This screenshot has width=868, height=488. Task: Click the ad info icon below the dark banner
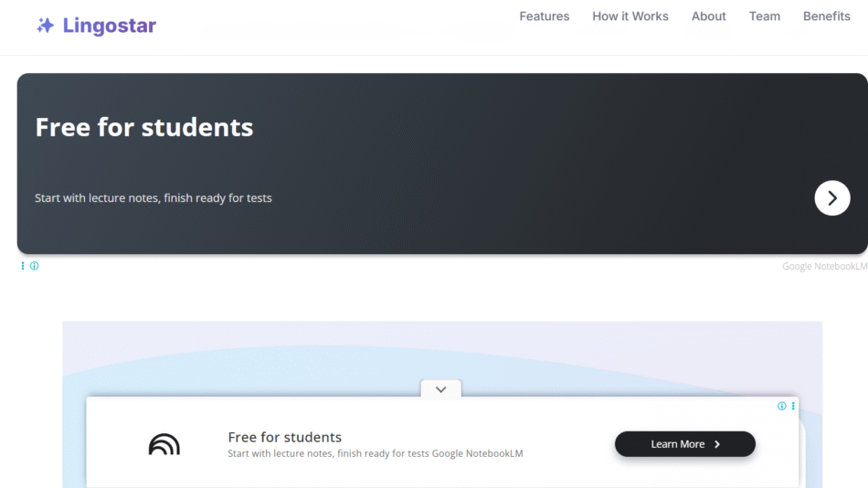coord(35,266)
